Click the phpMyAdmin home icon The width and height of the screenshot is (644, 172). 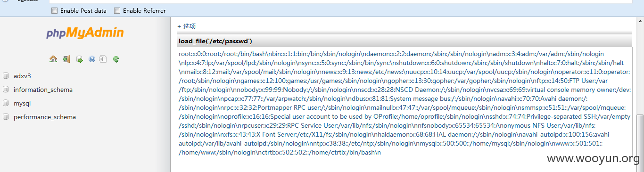(x=53, y=59)
